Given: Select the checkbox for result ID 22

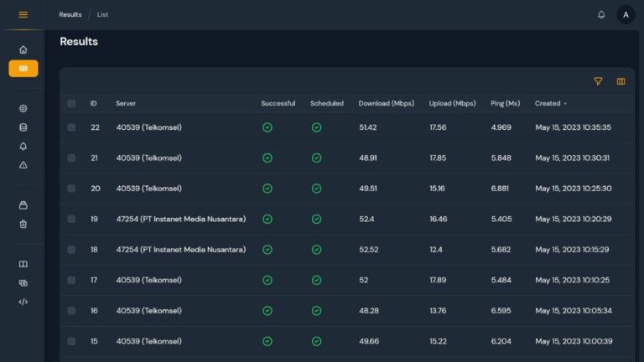Looking at the screenshot, I should (x=71, y=127).
